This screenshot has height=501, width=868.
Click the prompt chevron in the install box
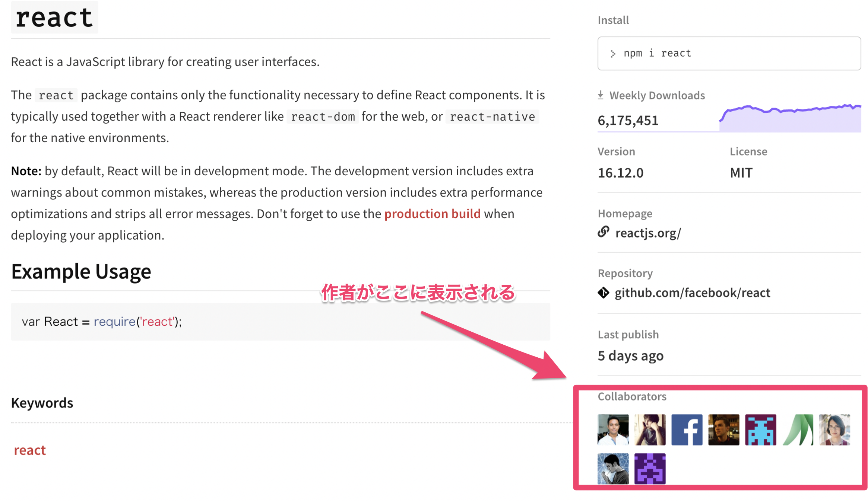click(613, 54)
